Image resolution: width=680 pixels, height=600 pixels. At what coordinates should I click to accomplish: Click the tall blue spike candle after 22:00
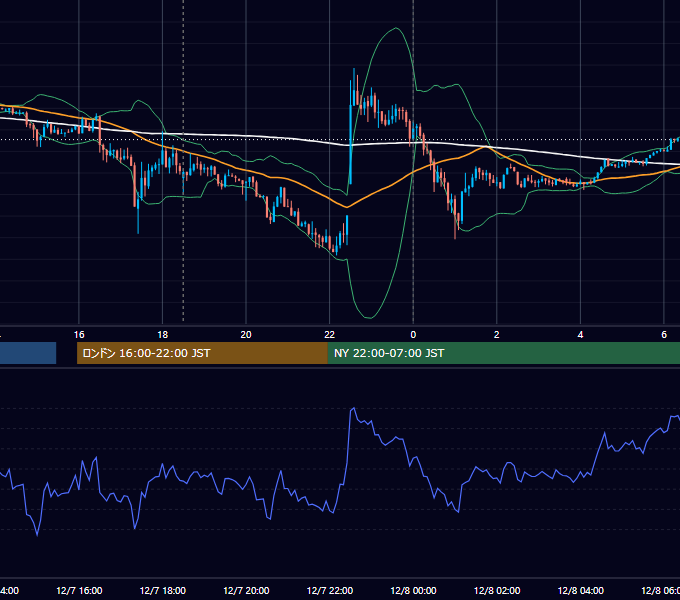[x=350, y=132]
